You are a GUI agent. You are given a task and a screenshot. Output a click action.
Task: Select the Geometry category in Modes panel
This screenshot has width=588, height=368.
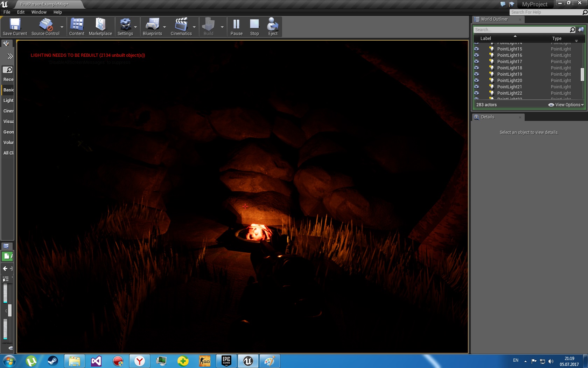pos(8,132)
